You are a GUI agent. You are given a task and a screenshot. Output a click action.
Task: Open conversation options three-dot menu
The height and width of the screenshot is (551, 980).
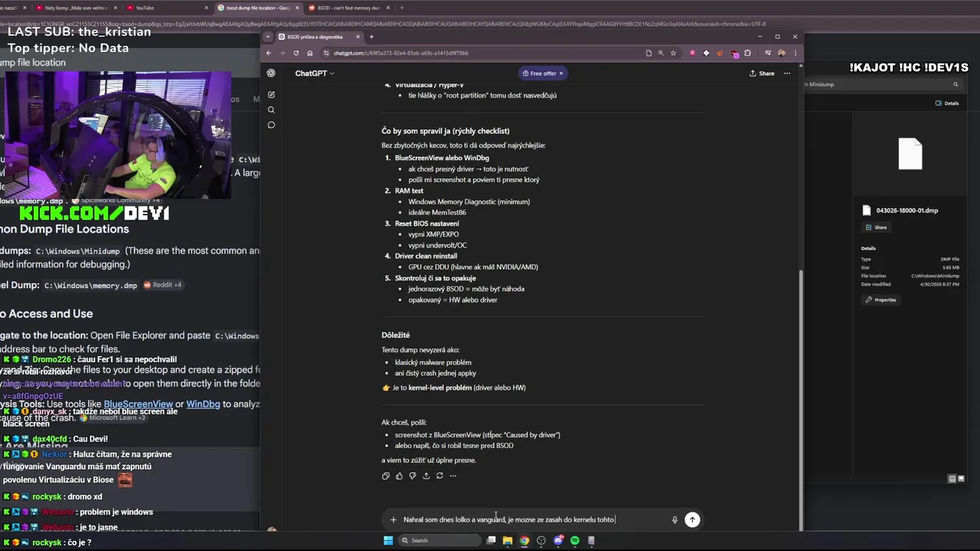(x=786, y=73)
